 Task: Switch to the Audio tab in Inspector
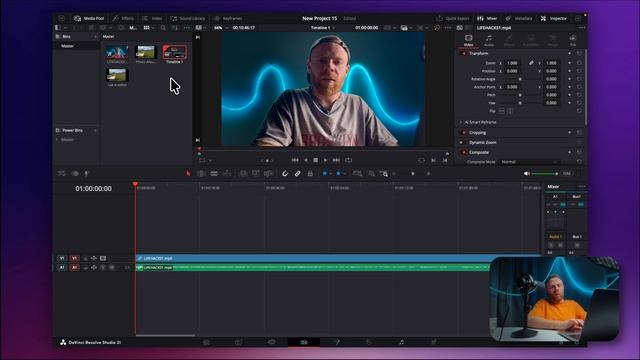[489, 40]
